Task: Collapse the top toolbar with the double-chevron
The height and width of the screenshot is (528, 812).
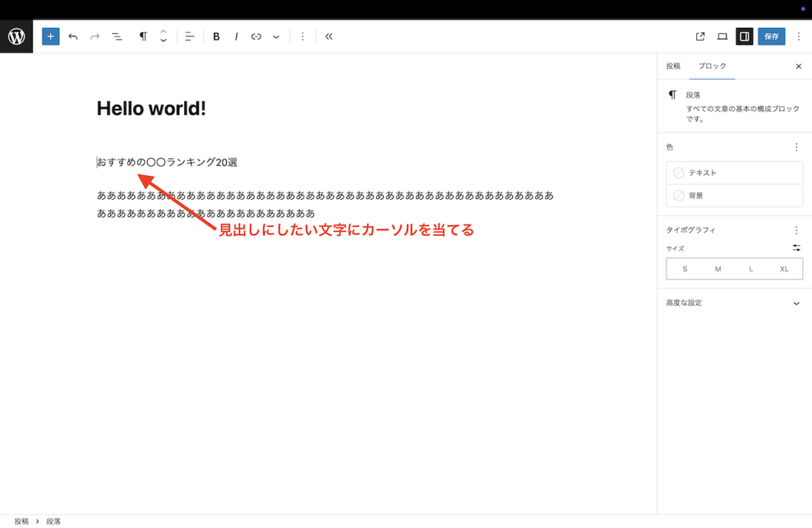Action: click(x=328, y=36)
